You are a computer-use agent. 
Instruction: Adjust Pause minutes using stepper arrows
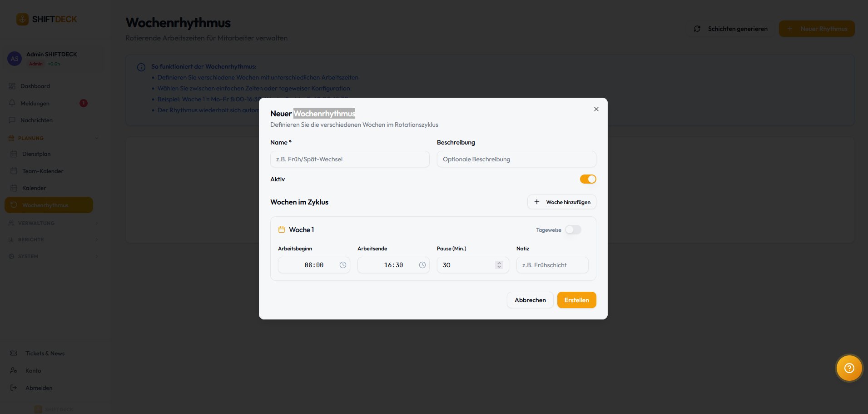(499, 265)
